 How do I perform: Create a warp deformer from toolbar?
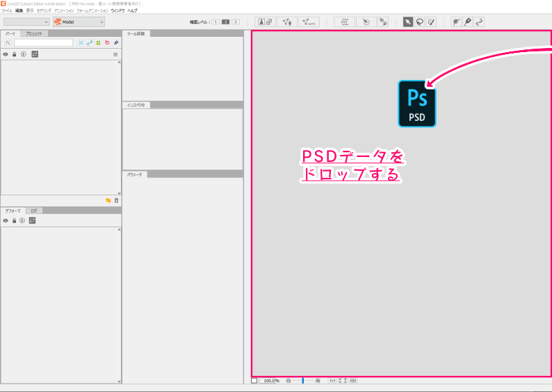345,22
